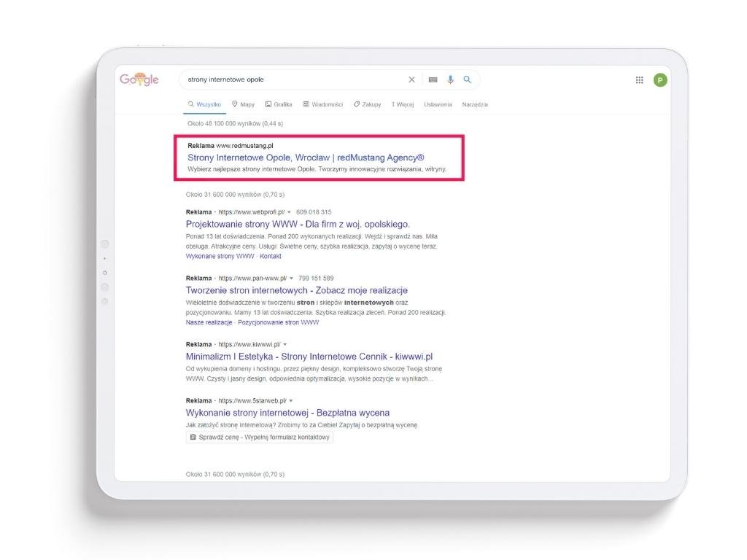
Task: Switch to the Mapy tab
Action: coord(243,104)
